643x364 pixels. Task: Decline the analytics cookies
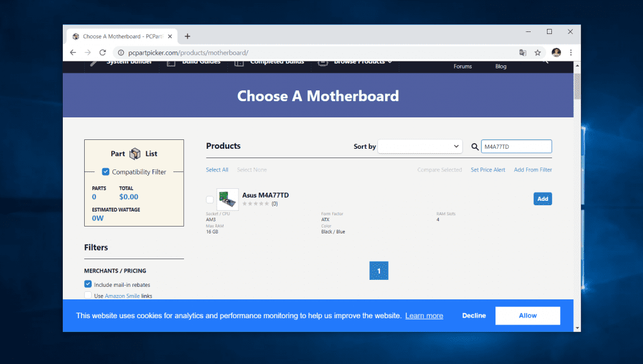pyautogui.click(x=473, y=316)
